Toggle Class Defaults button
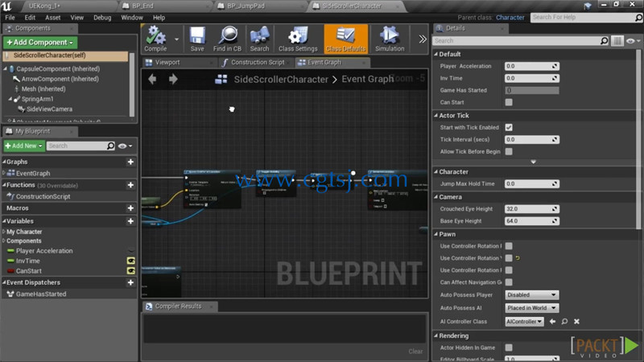Image resolution: width=644 pixels, height=362 pixels. click(x=345, y=39)
